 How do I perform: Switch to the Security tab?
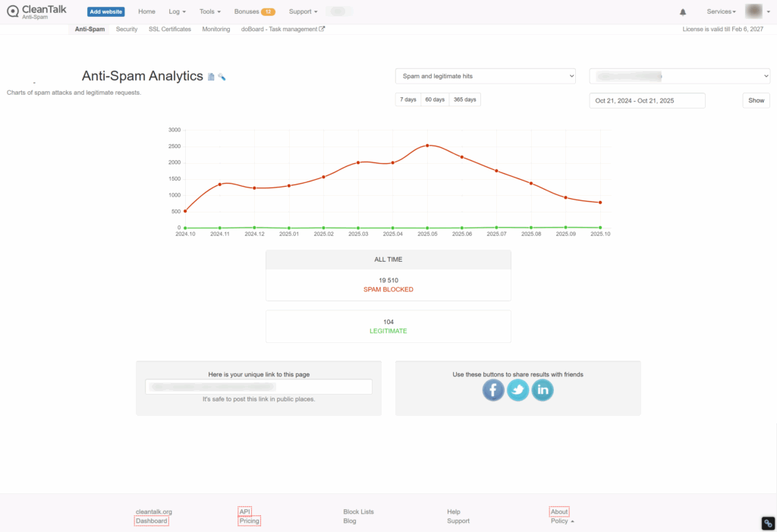pos(127,29)
